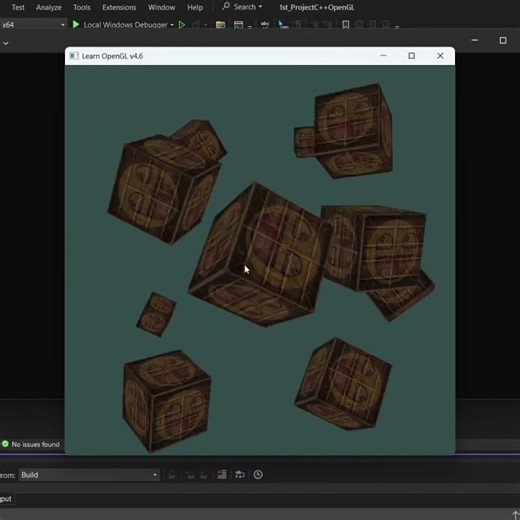Maximize the Learn OpenGL v4.6 window
520x520 pixels.
(412, 56)
